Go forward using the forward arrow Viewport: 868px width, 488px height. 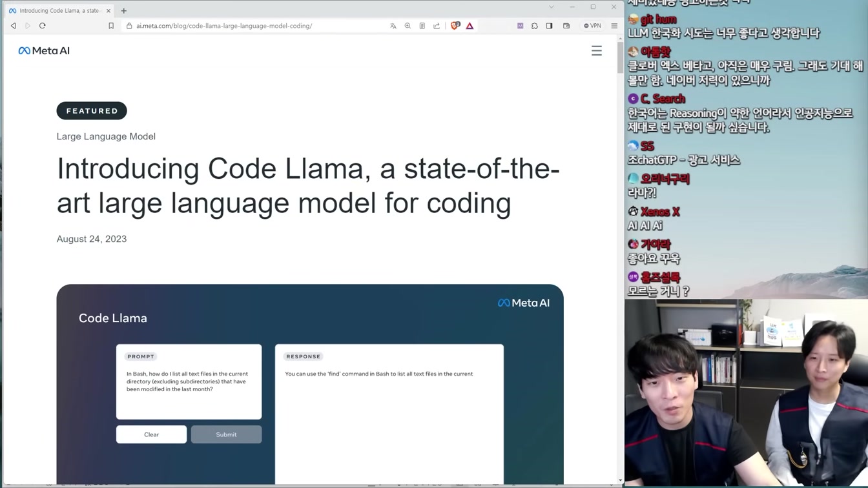pyautogui.click(x=28, y=26)
